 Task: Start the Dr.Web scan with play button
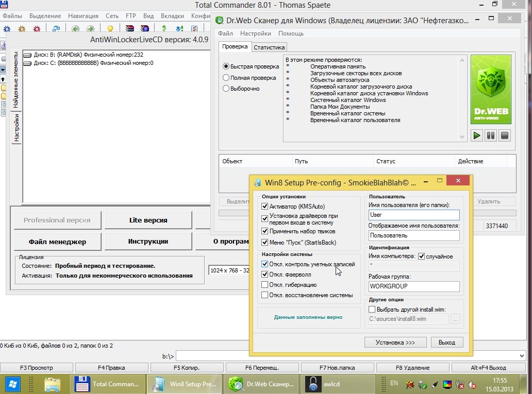point(477,136)
